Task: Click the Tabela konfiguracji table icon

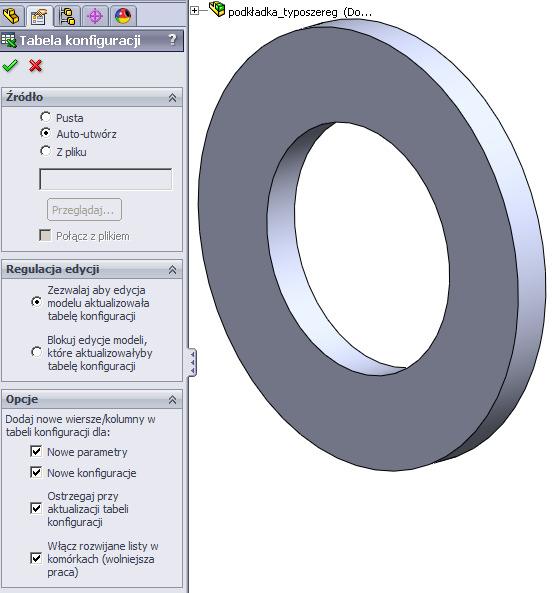Action: (x=8, y=40)
